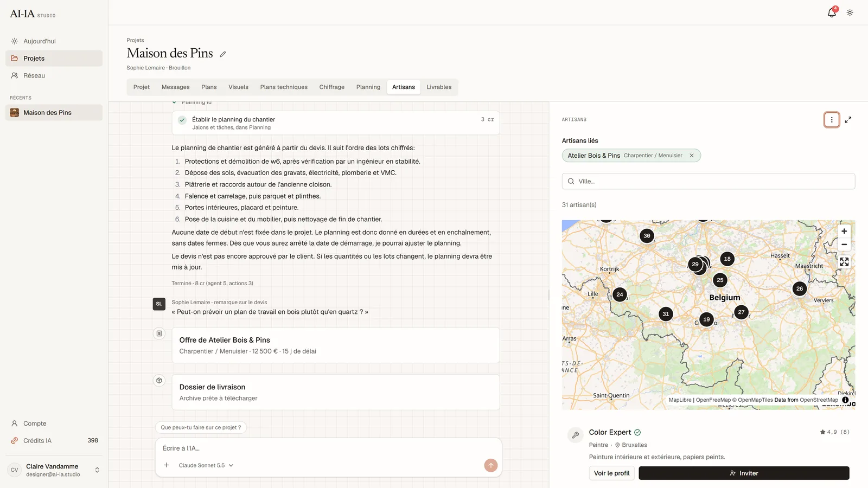Toggle the light theme sun icon
This screenshot has height=488, width=868.
[850, 12]
